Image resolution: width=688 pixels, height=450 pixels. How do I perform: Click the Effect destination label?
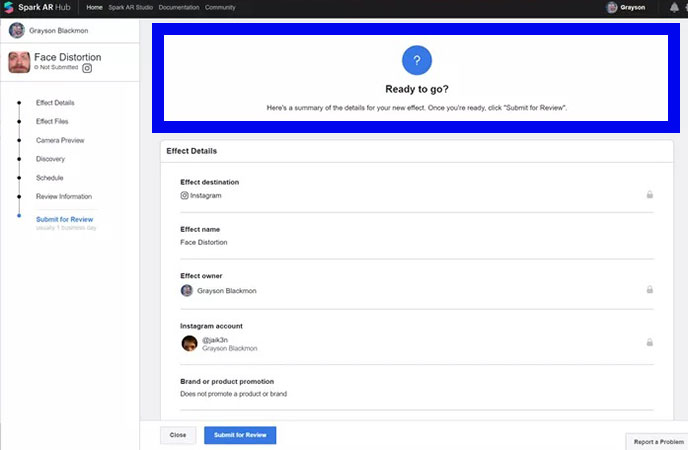tap(210, 182)
